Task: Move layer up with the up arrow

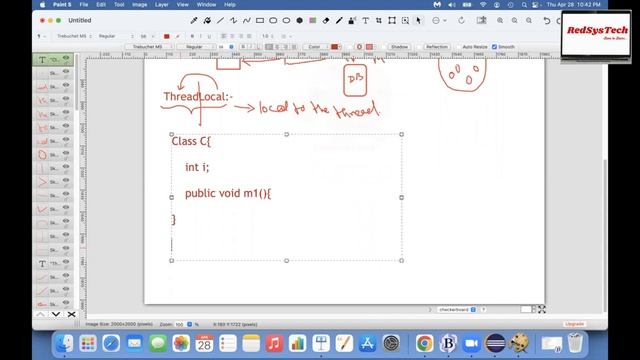Action: tap(40, 314)
